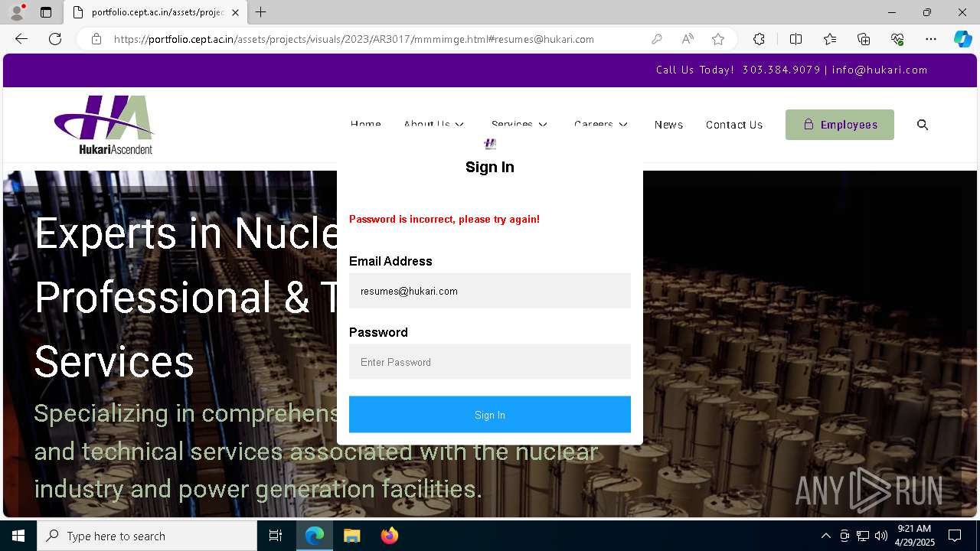Open the notification center icon
The image size is (980, 551).
click(955, 536)
